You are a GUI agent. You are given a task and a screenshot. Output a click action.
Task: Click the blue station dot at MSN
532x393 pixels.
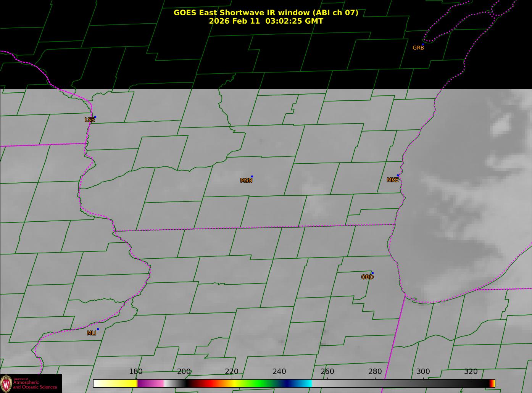(252, 177)
